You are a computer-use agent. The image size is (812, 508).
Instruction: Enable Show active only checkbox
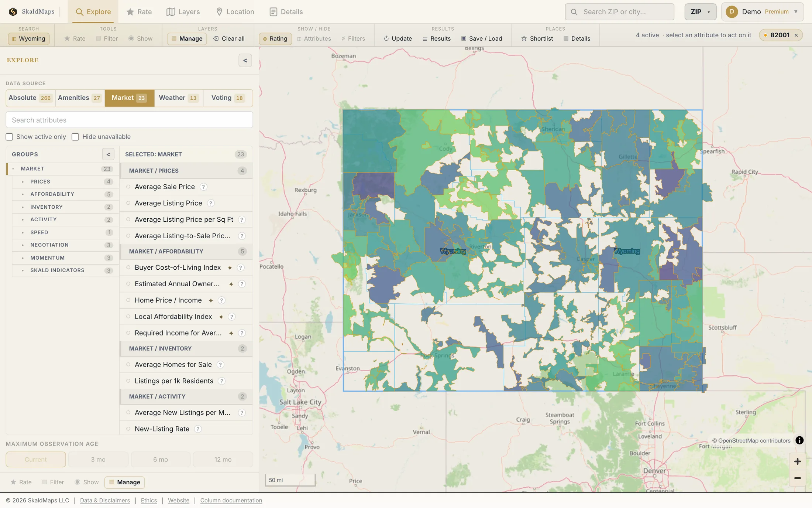[x=9, y=137]
